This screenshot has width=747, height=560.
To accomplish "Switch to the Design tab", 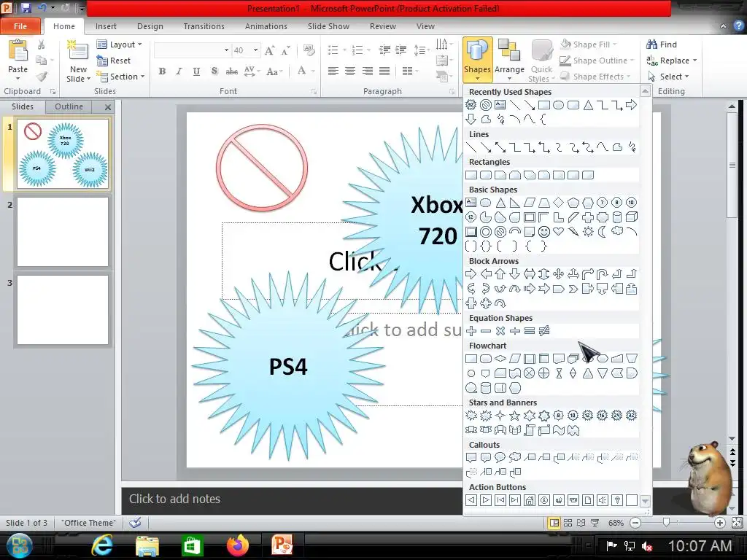I will pos(150,26).
